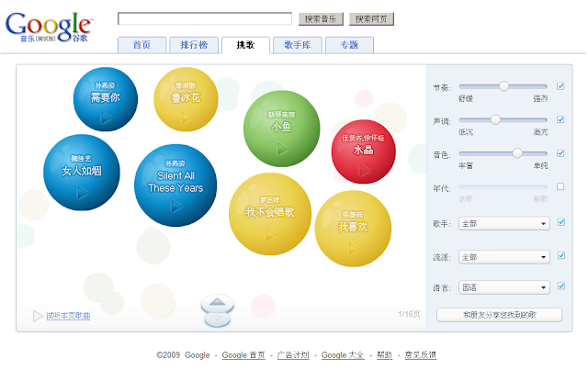Toggle the 音色 timbre checkbox

[560, 153]
